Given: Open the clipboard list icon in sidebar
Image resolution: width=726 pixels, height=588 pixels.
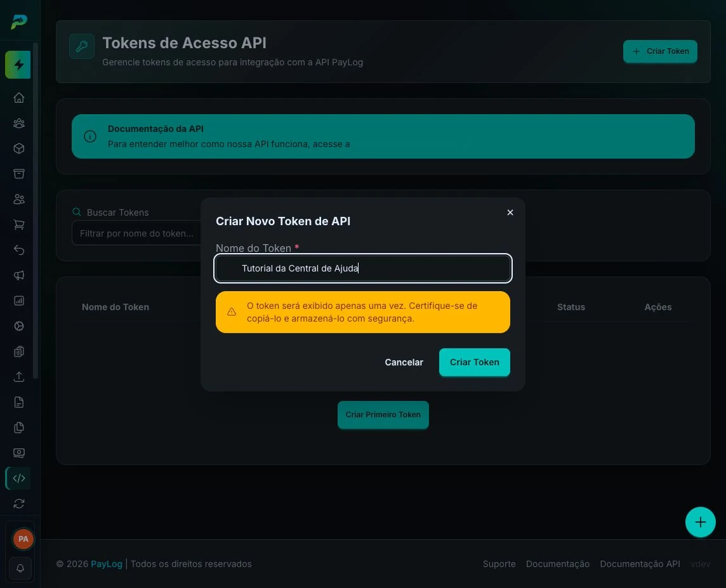Looking at the screenshot, I should 19,351.
